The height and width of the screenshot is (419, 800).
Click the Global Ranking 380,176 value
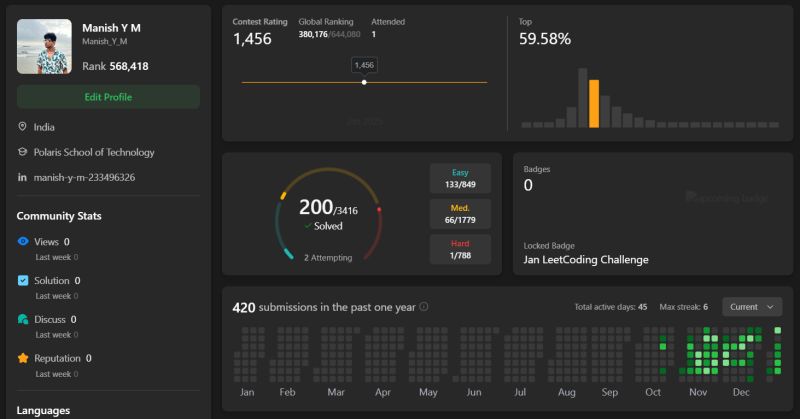(313, 34)
